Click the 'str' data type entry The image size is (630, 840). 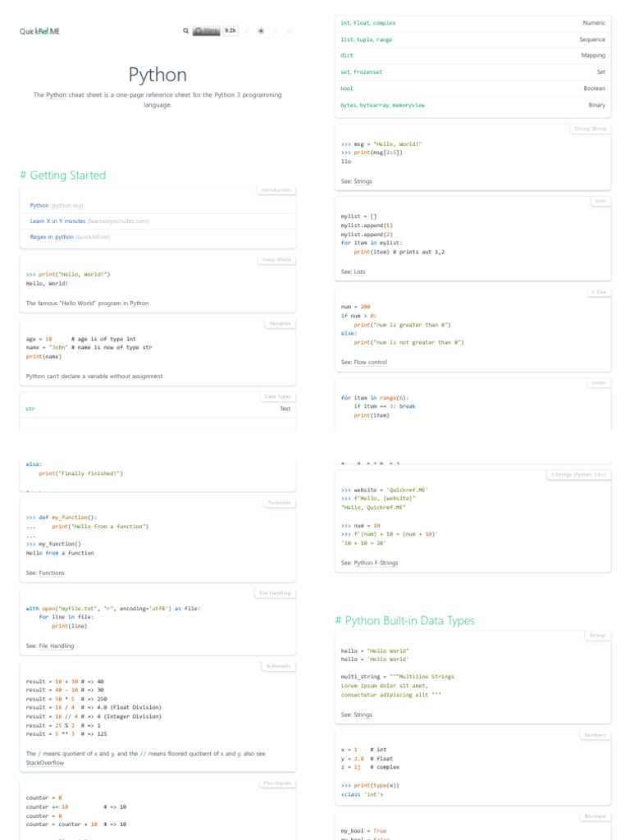[30, 409]
